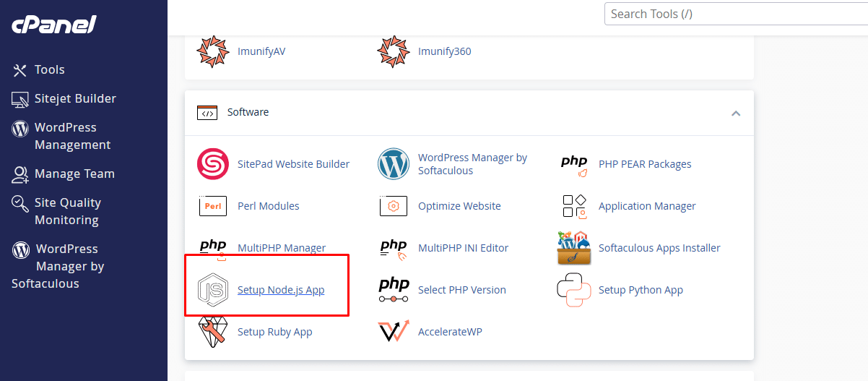Open the MultiPHP INI Editor link
The height and width of the screenshot is (381, 868).
[464, 248]
